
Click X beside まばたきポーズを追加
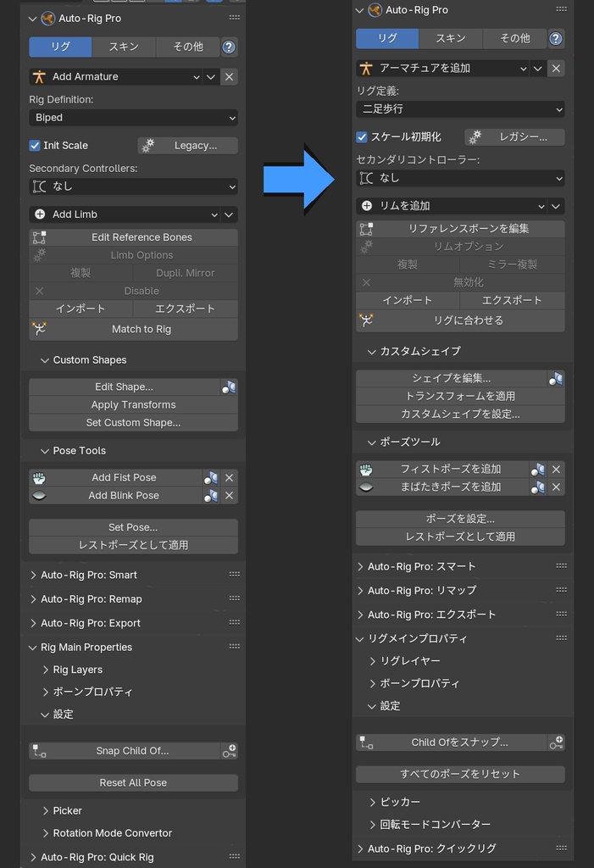[557, 487]
